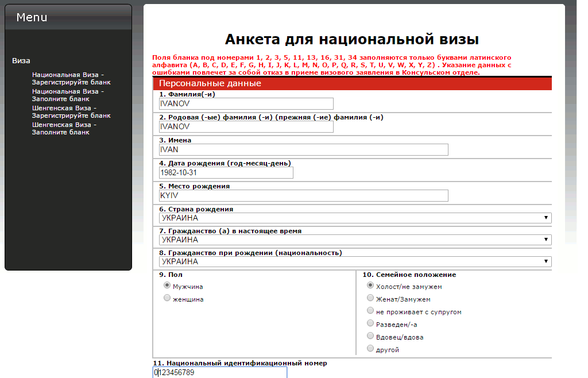The width and height of the screenshot is (588, 378).
Task: Choose Женат/Замужем marital status
Action: (370, 298)
